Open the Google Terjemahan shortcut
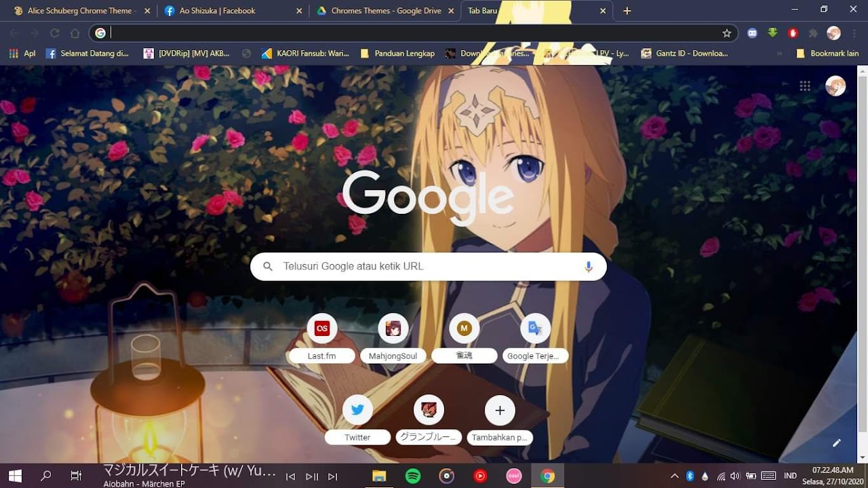 [535, 329]
